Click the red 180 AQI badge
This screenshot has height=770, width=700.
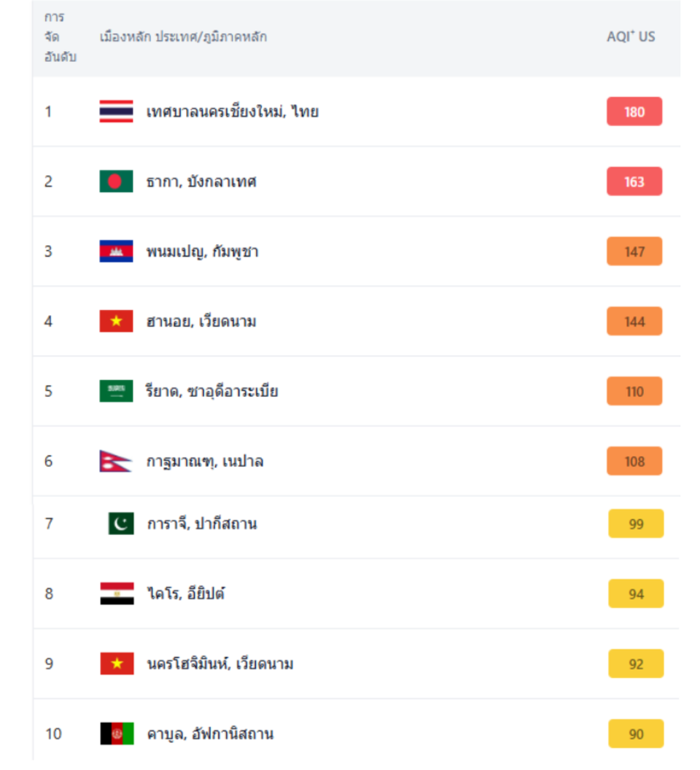pos(634,112)
